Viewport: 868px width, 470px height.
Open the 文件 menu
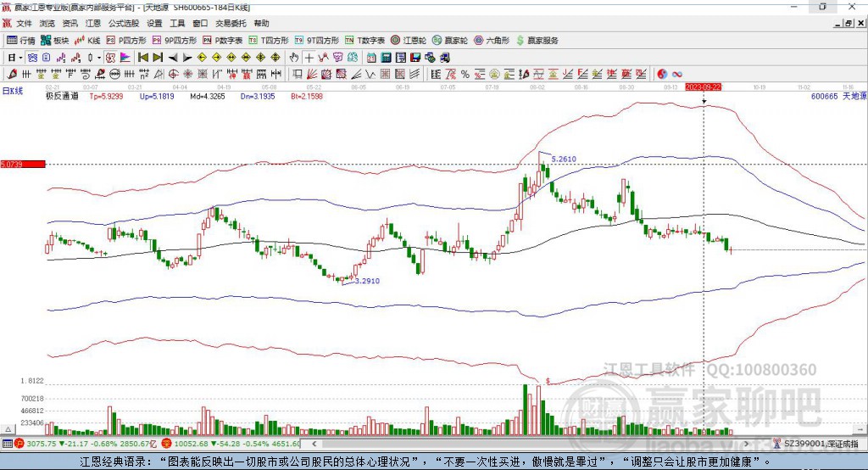click(25, 23)
